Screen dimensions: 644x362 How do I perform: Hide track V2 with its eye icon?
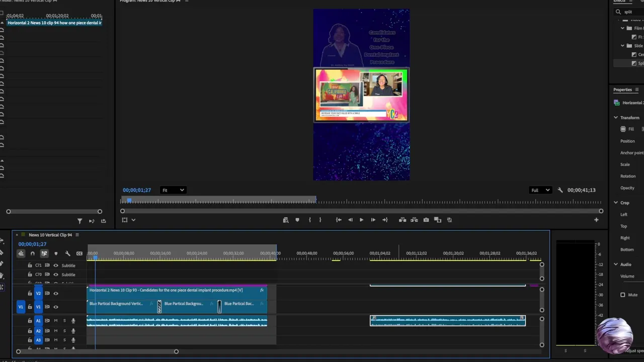coord(56,293)
